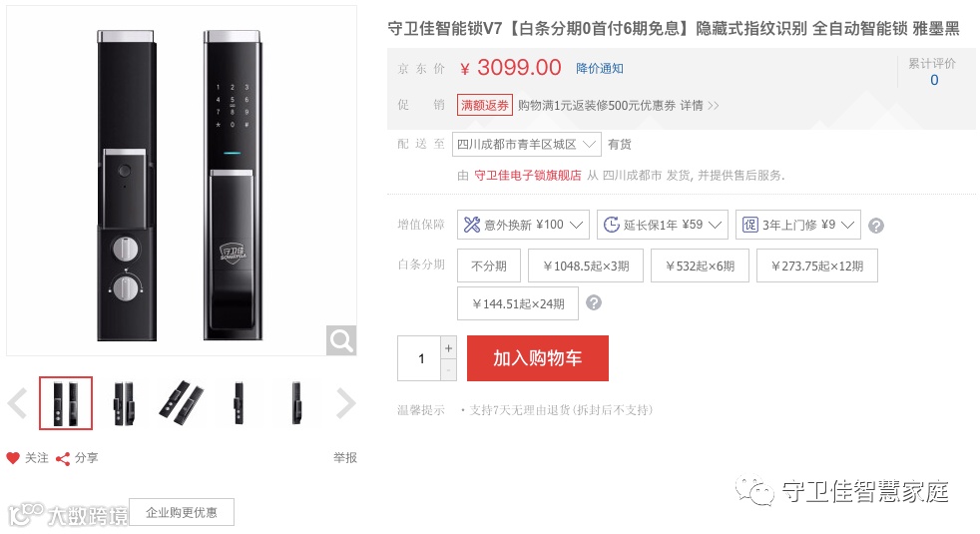Open delivery region dropdown 四川成都市青羊区城区

[x=526, y=145]
